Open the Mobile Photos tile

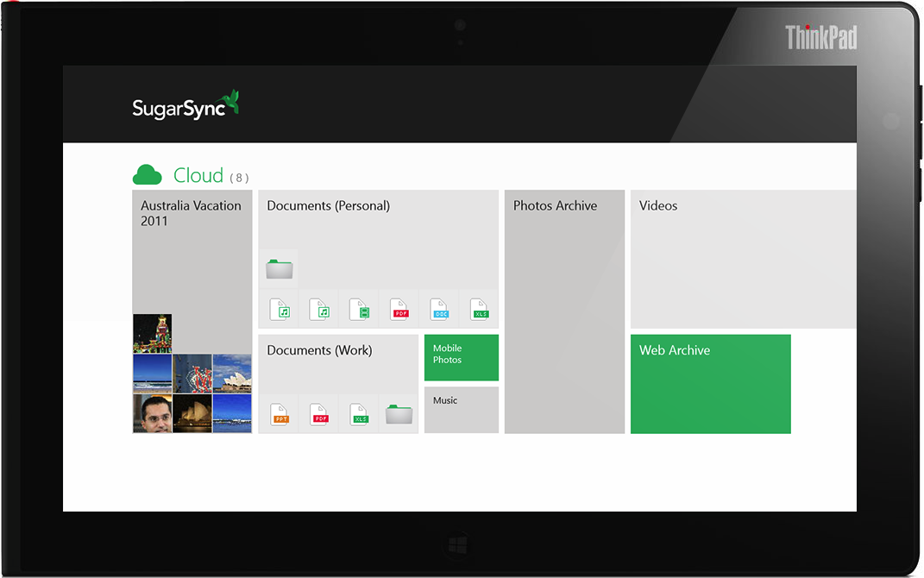[462, 357]
